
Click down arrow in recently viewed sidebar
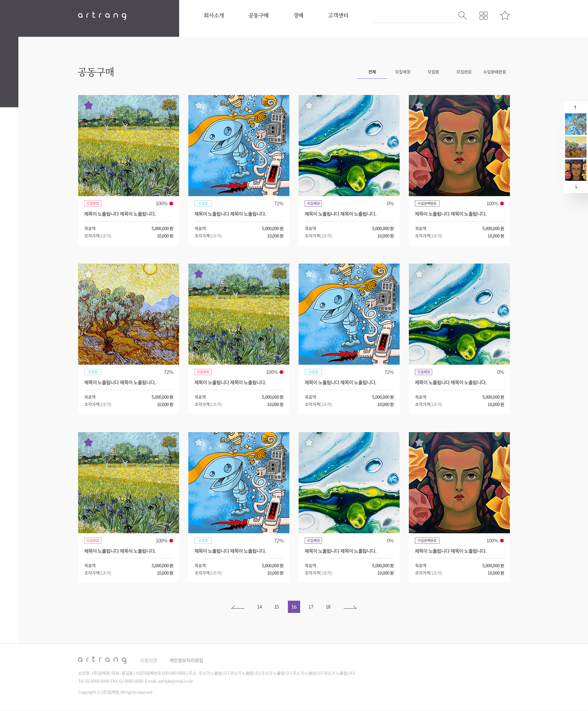pyautogui.click(x=576, y=187)
